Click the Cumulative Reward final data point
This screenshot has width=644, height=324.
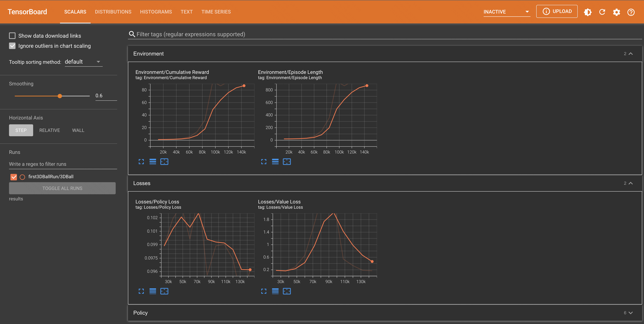(244, 86)
